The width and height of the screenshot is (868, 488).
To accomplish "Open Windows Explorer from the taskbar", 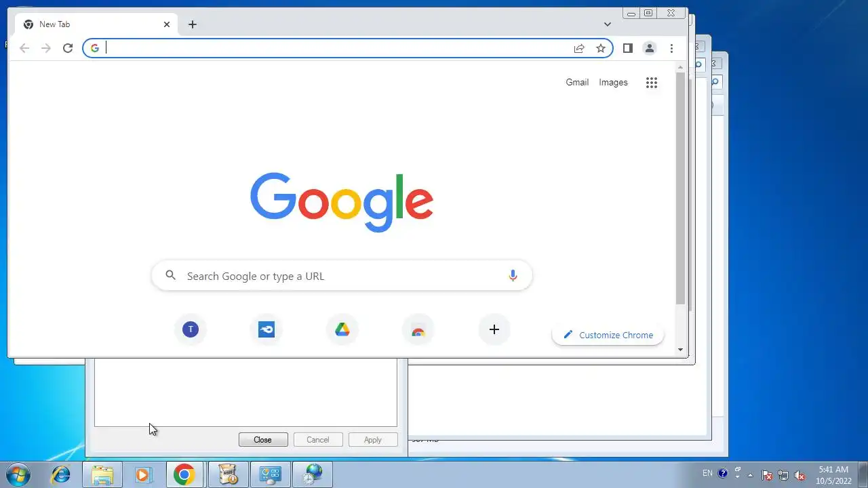I will point(102,474).
